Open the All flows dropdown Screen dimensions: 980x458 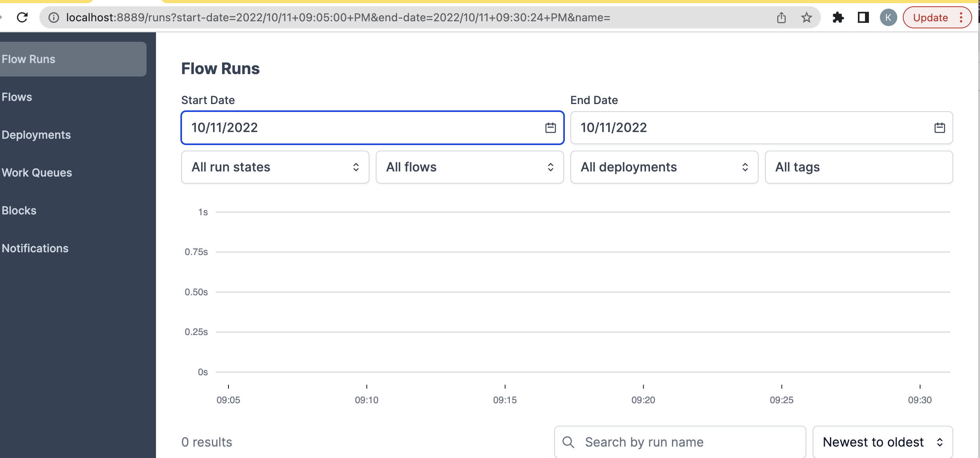470,167
